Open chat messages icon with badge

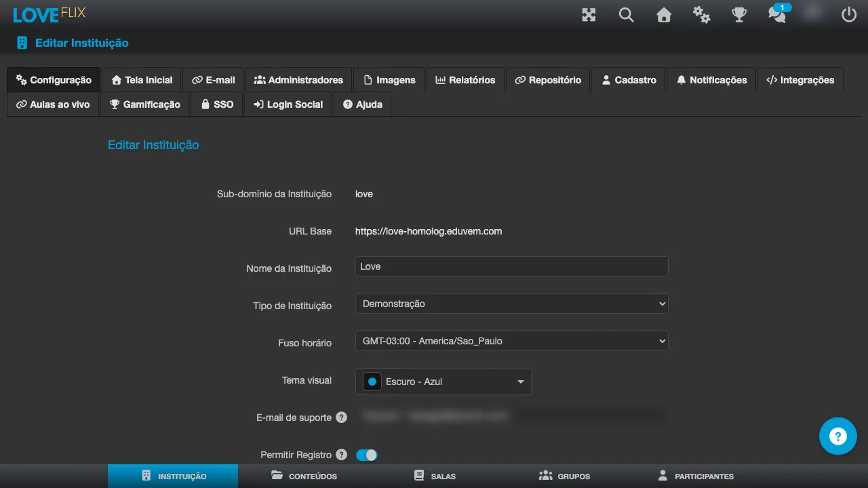tap(777, 15)
